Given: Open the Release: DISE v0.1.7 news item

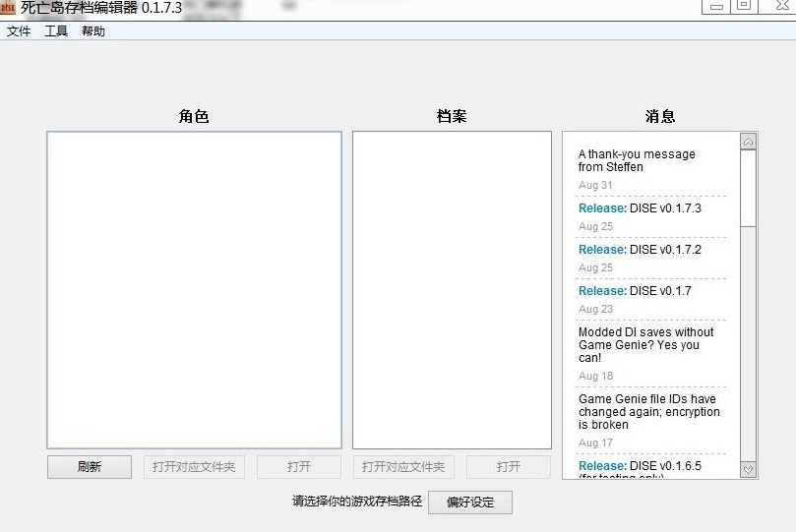Looking at the screenshot, I should point(635,291).
